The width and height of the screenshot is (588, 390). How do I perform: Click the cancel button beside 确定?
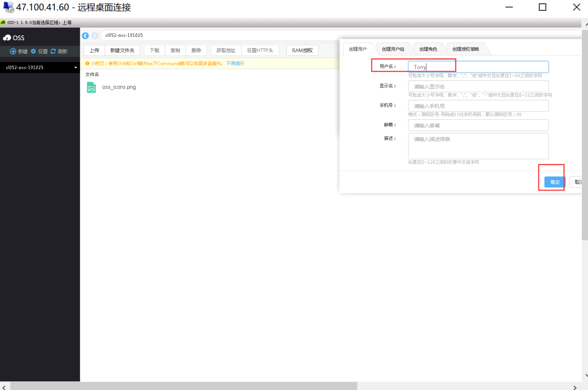point(576,182)
